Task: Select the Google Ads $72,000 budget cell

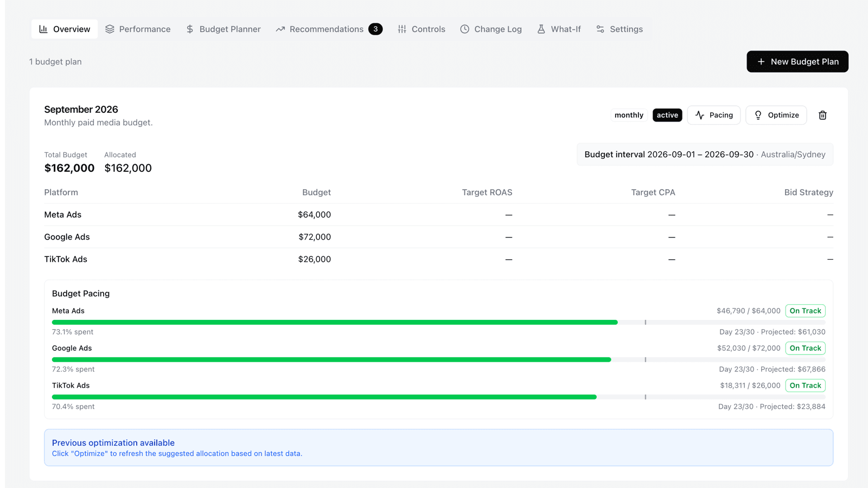Action: [x=315, y=237]
